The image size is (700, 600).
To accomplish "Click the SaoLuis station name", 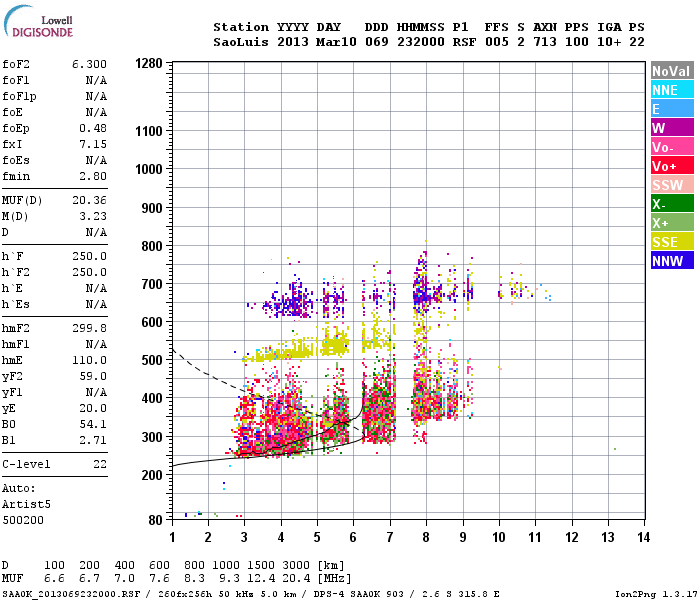I will [241, 42].
